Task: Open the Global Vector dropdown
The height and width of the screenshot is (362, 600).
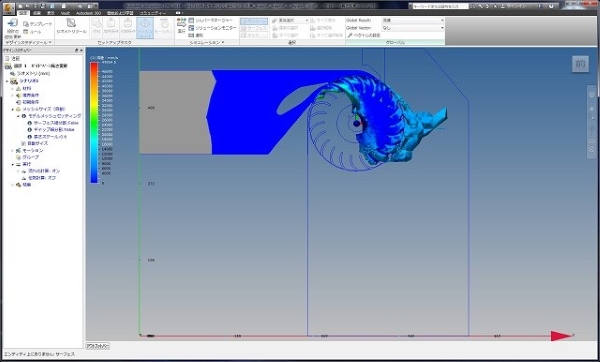Action: coord(412,28)
